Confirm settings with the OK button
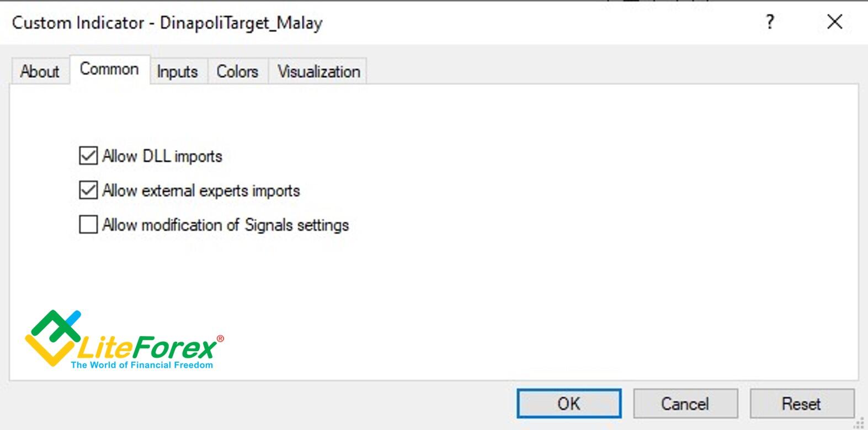Viewport: 868px width, 430px height. point(568,404)
